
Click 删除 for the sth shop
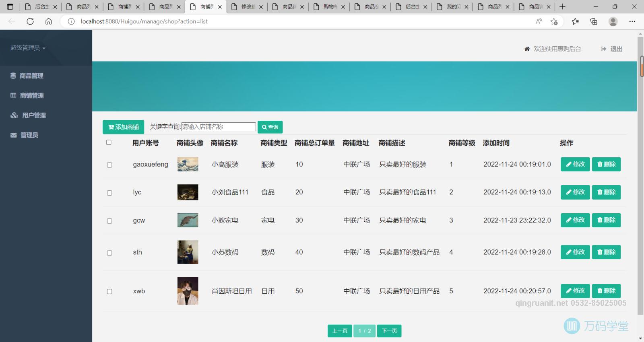pos(606,252)
